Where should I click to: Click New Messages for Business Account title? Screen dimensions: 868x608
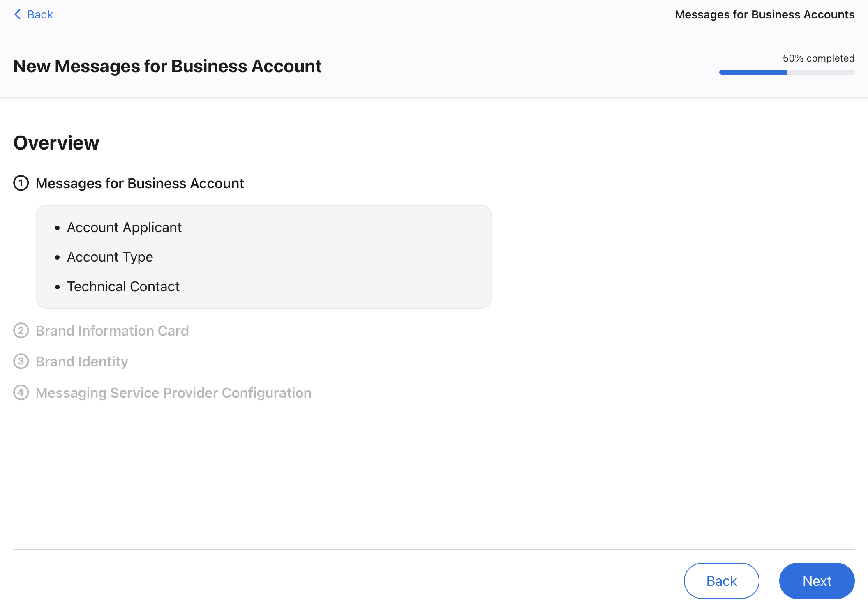[167, 66]
